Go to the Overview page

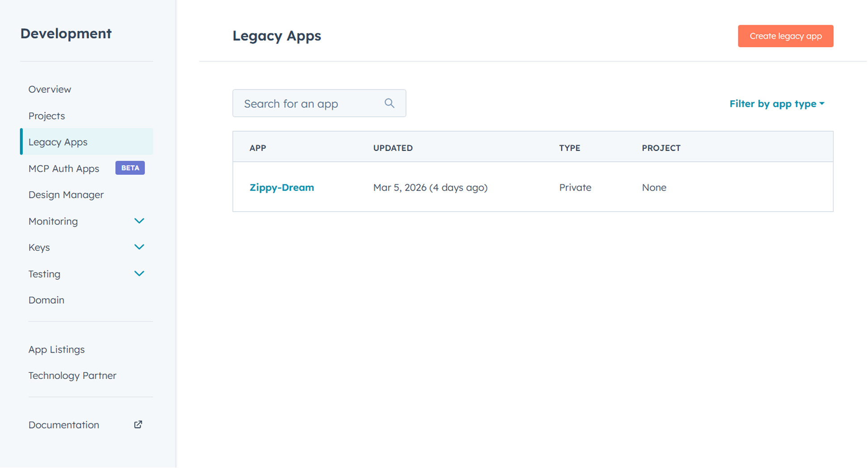tap(49, 89)
